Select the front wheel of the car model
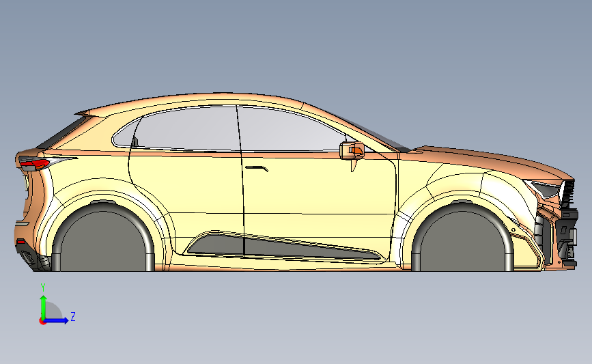This screenshot has height=364, width=592. 462,237
